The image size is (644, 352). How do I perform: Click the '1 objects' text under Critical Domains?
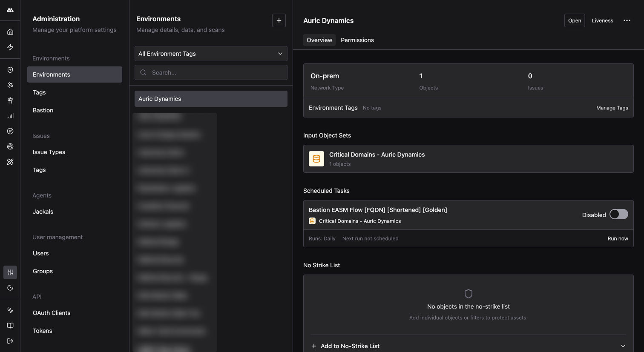[x=340, y=164]
